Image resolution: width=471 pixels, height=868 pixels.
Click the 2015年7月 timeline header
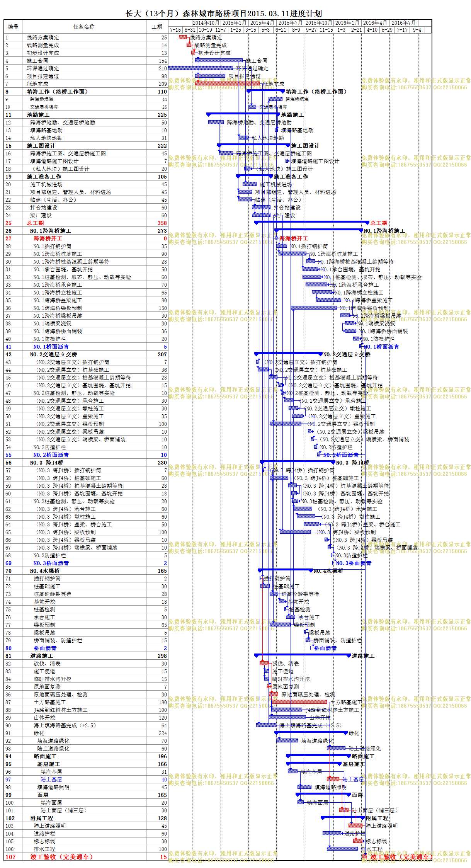click(291, 23)
